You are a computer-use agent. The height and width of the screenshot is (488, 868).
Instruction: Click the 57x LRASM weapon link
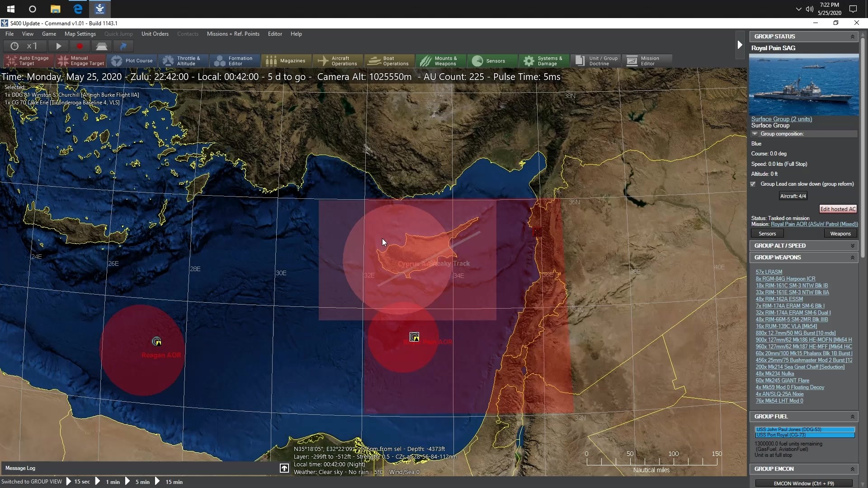tap(769, 272)
